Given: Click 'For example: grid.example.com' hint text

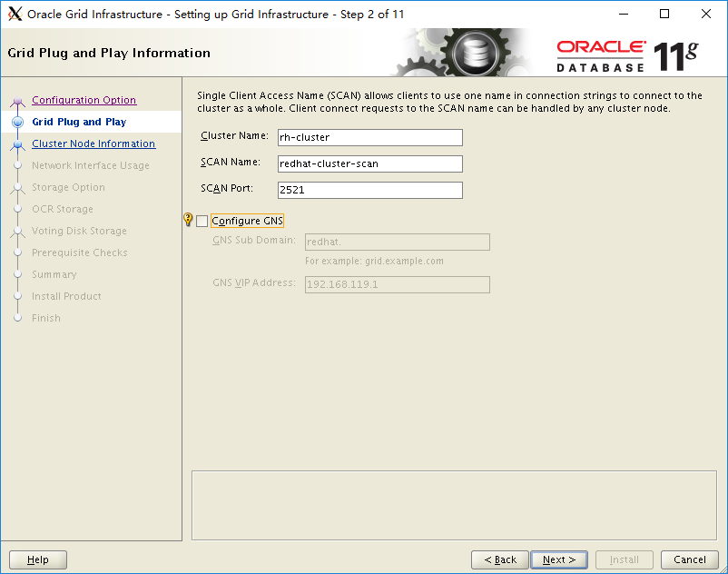Looking at the screenshot, I should (x=374, y=261).
